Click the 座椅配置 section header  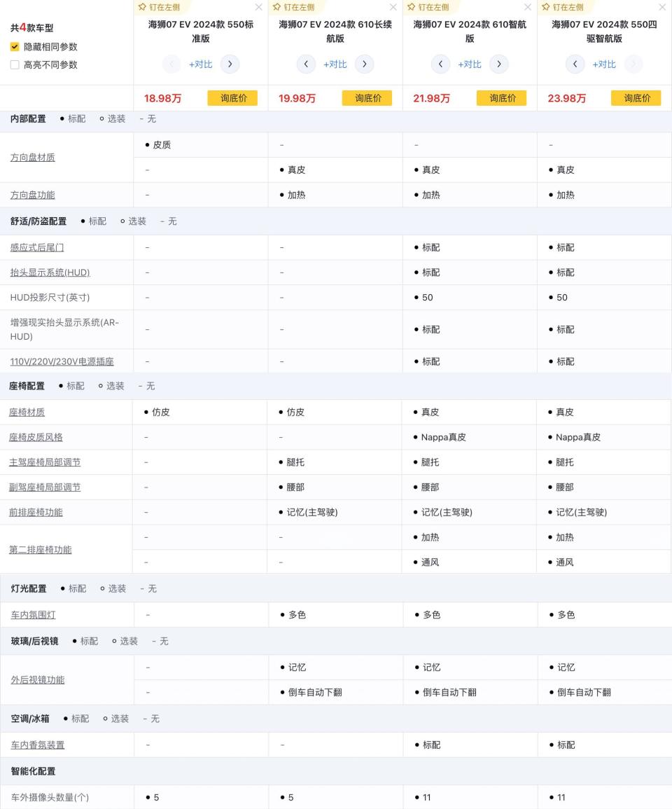(x=27, y=386)
